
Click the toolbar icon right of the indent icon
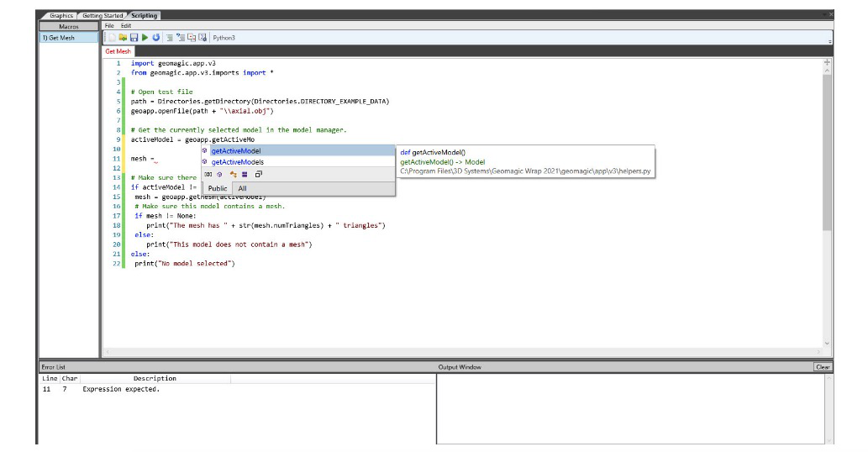tap(181, 38)
